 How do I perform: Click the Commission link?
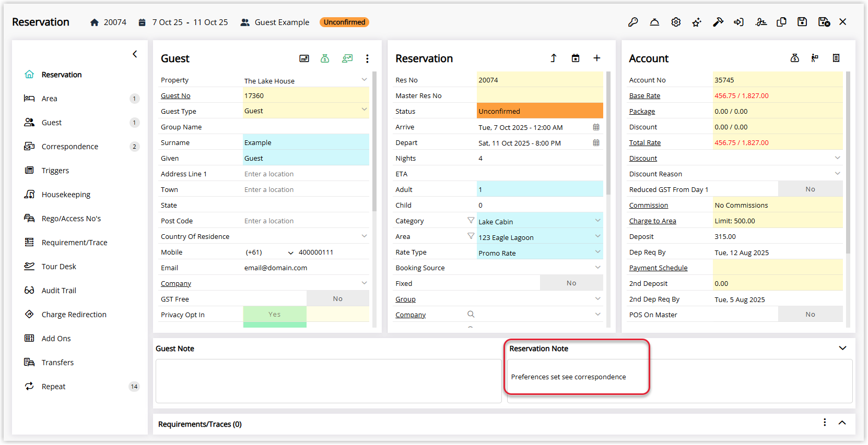(649, 205)
